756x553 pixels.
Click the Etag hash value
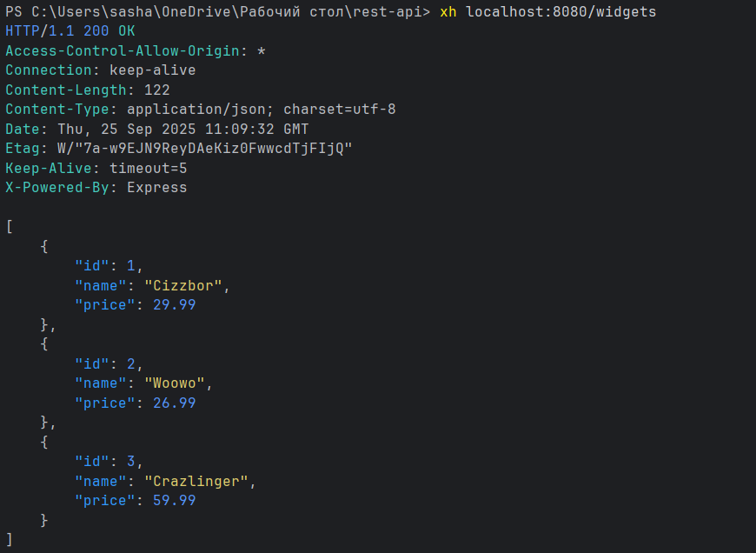[x=205, y=148]
